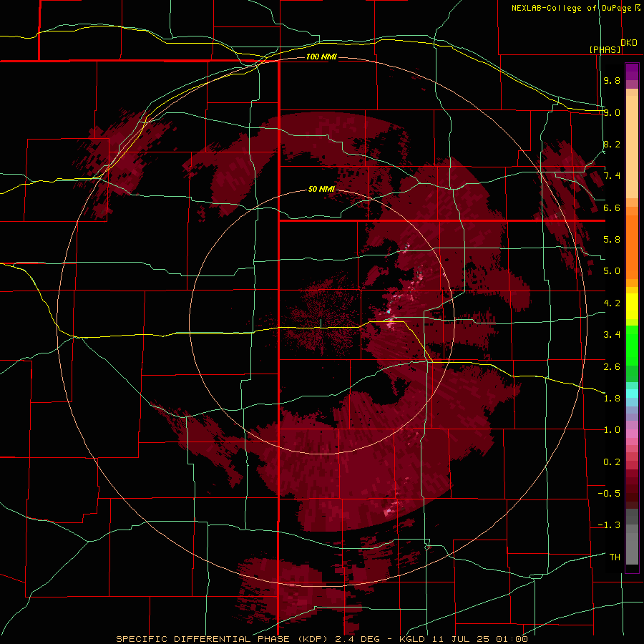Click the 8.2 scale value
Viewport: 644px width, 644px height.
pyautogui.click(x=612, y=144)
